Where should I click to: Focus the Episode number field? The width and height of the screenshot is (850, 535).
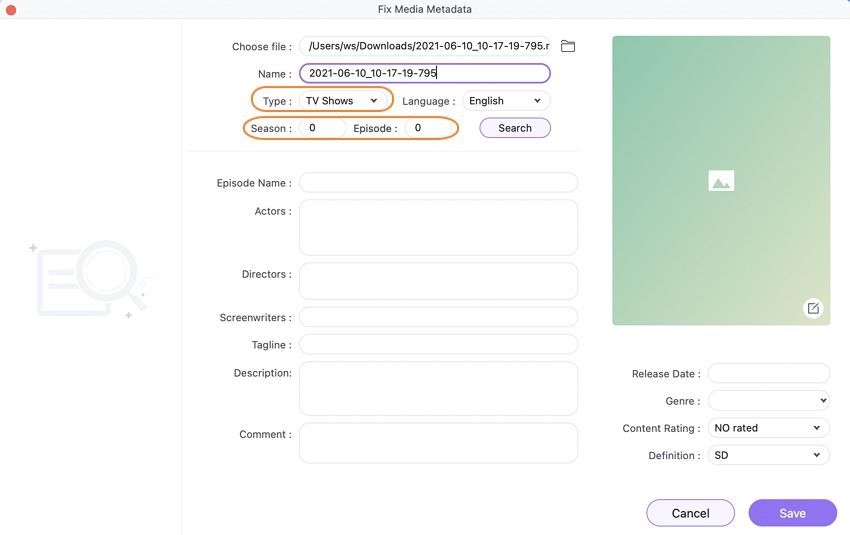coord(430,128)
